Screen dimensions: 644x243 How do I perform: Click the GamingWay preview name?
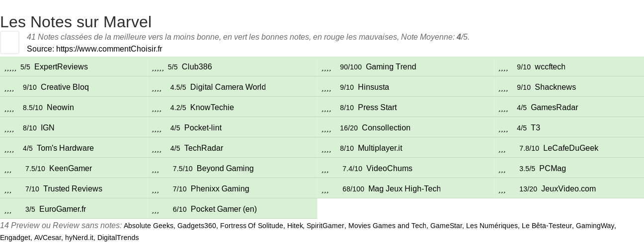(595, 226)
